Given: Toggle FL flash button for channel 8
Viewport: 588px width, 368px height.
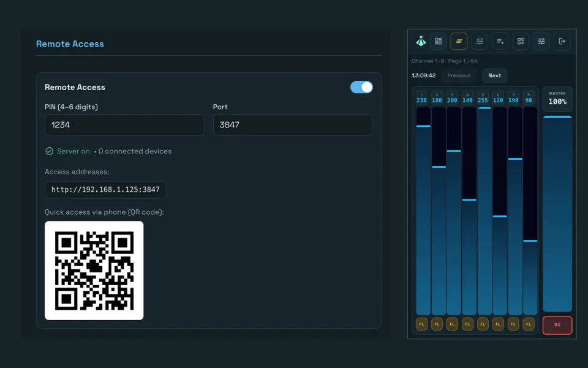Looking at the screenshot, I should (x=529, y=324).
